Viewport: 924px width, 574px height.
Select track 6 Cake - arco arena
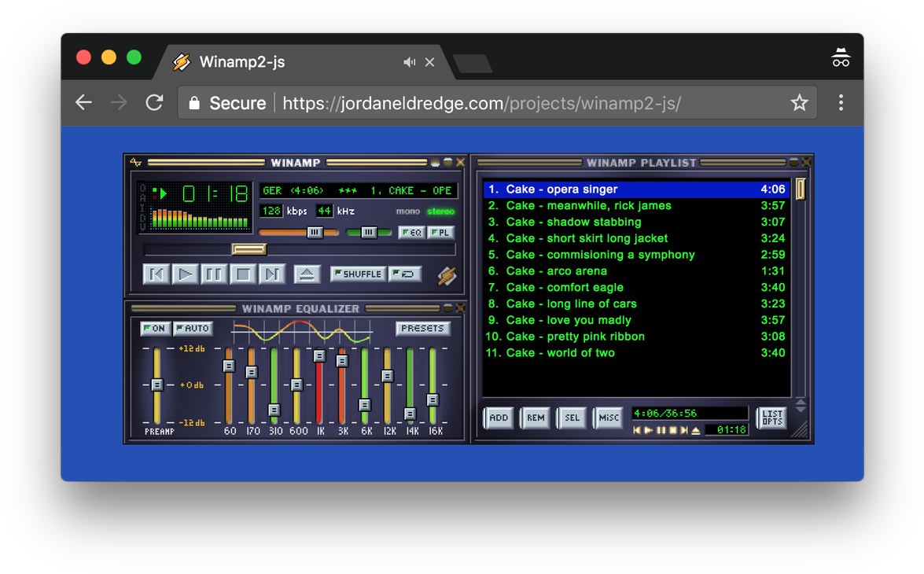[636, 271]
